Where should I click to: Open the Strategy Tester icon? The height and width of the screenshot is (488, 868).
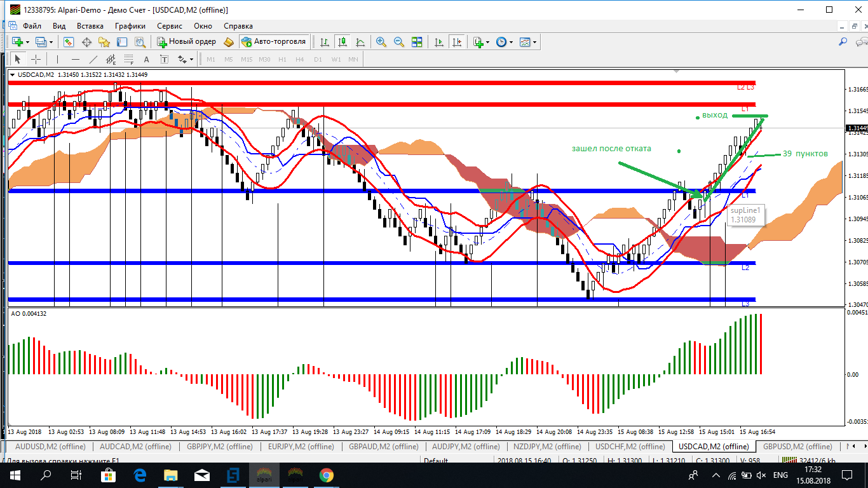(140, 42)
